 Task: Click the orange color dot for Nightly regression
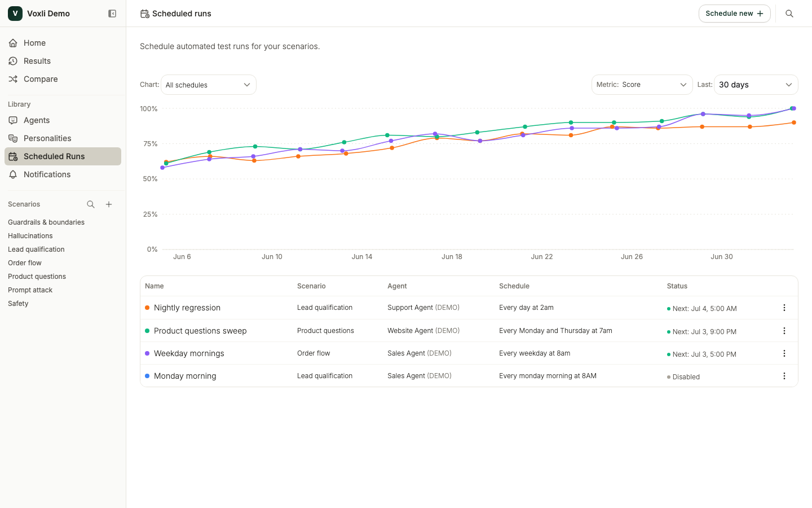pyautogui.click(x=147, y=308)
